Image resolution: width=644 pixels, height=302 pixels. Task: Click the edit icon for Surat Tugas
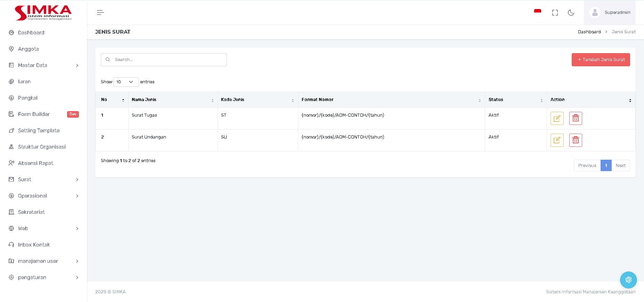click(557, 118)
